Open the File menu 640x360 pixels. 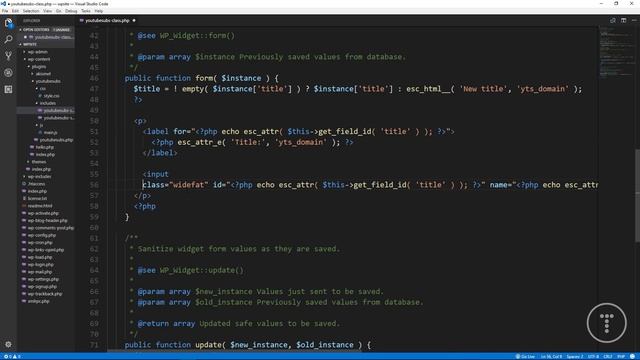tap(5, 11)
